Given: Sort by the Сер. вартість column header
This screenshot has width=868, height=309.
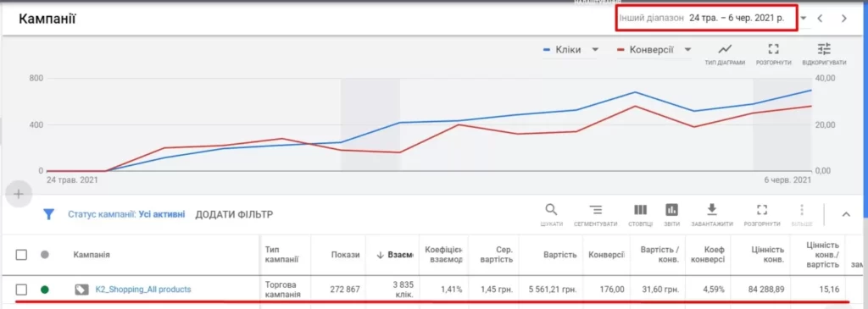Looking at the screenshot, I should tap(497, 255).
